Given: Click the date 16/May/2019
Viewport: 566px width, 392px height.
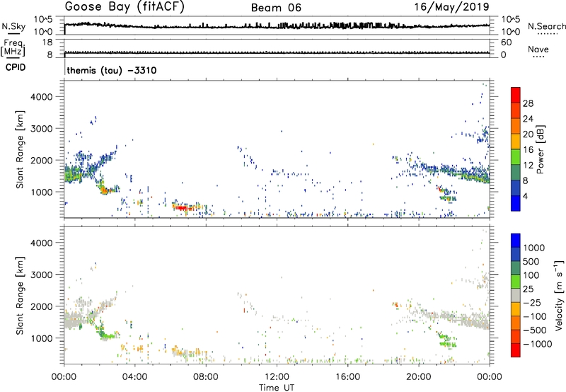Looking at the screenshot, I should tap(451, 7).
